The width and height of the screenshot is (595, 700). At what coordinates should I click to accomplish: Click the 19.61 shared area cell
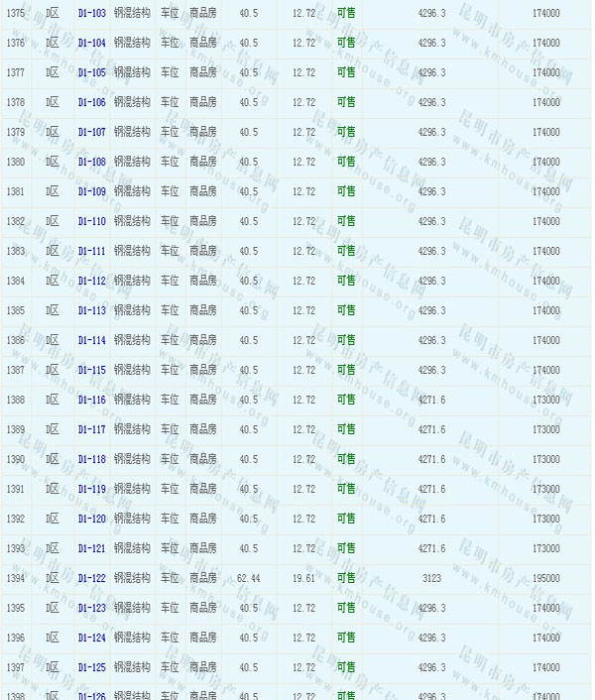point(303,579)
